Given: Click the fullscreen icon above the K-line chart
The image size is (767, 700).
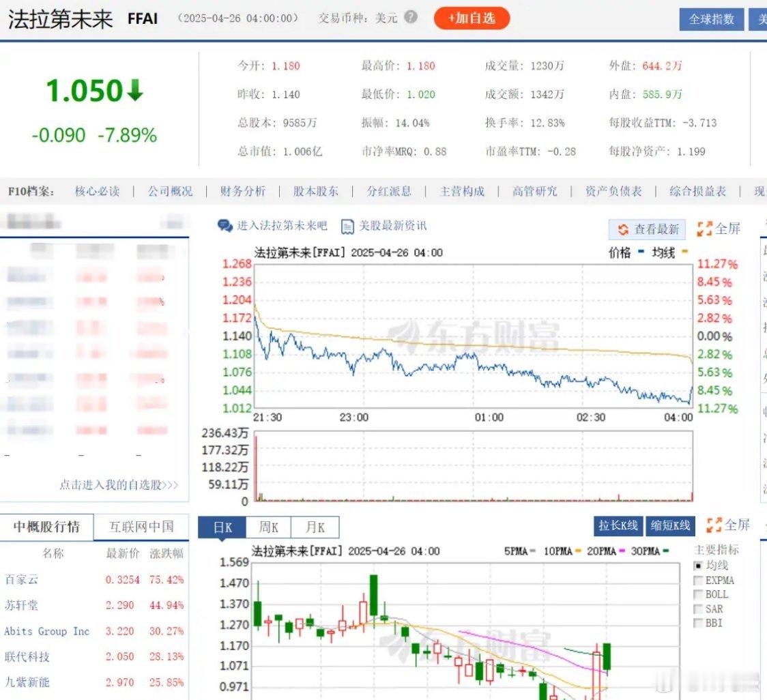Looking at the screenshot, I should [x=714, y=525].
